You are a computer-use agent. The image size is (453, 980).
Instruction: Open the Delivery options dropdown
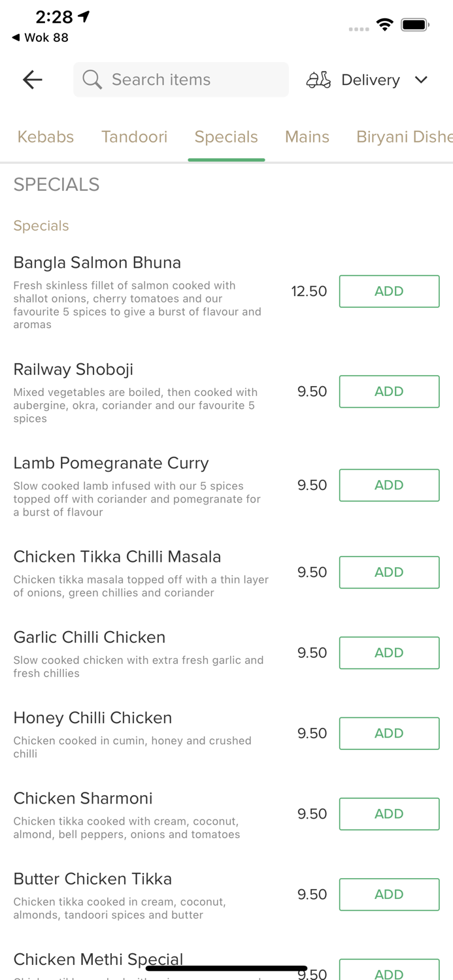370,80
